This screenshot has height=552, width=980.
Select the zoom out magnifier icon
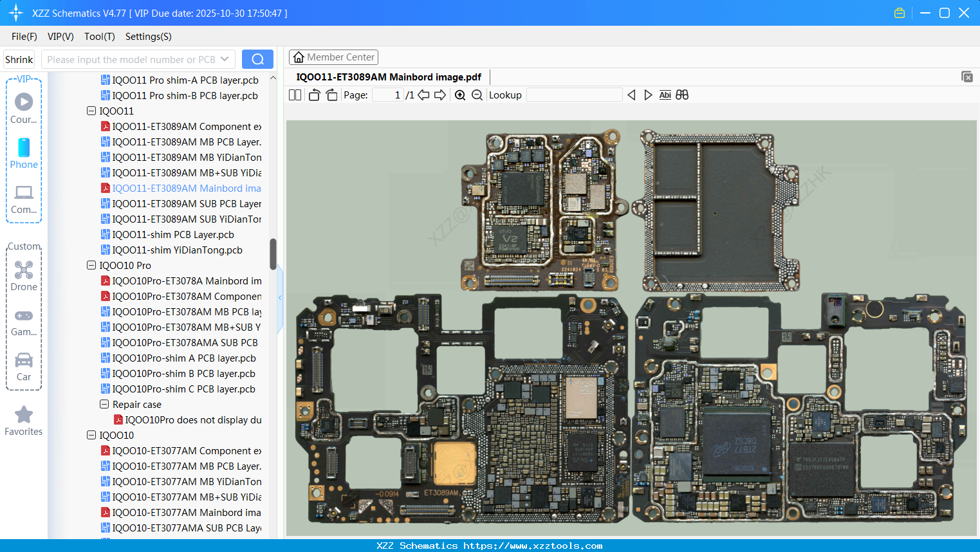(477, 95)
